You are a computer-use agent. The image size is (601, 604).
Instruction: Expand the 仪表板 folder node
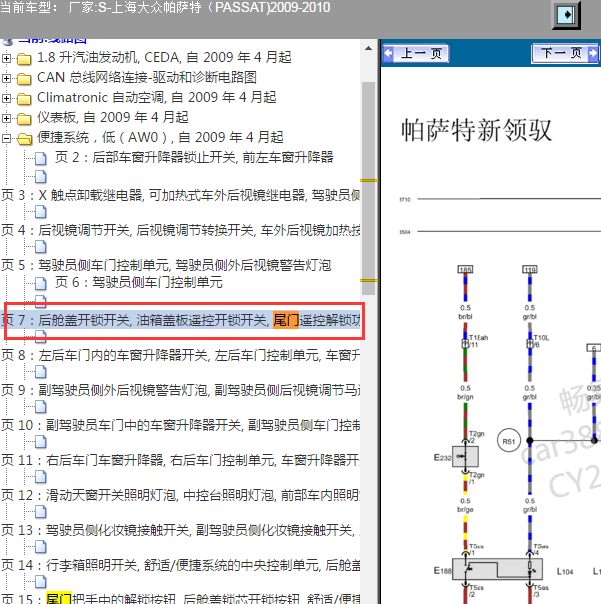tap(6, 118)
